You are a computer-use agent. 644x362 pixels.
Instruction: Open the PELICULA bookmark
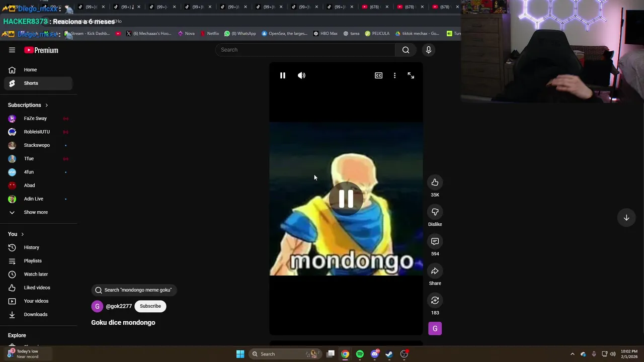tap(377, 34)
